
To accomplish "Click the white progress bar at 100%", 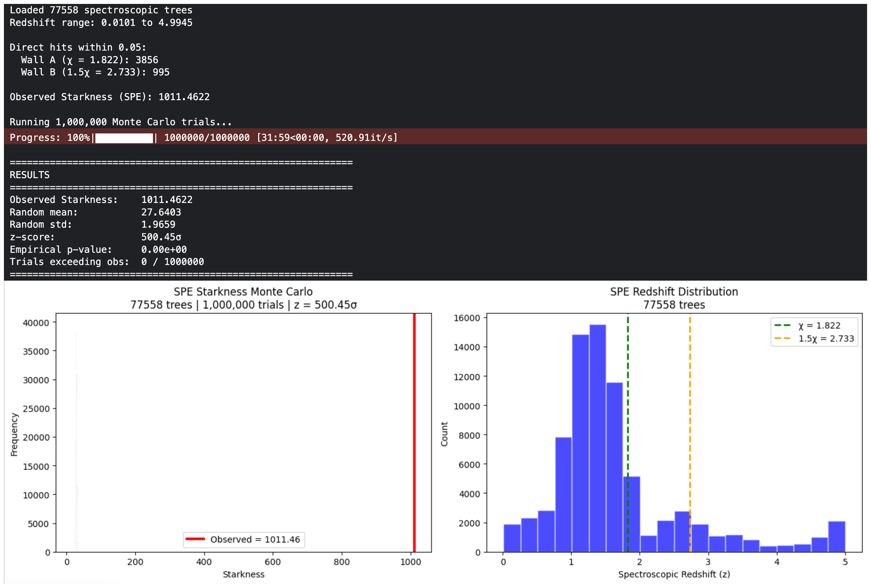I will click(124, 138).
